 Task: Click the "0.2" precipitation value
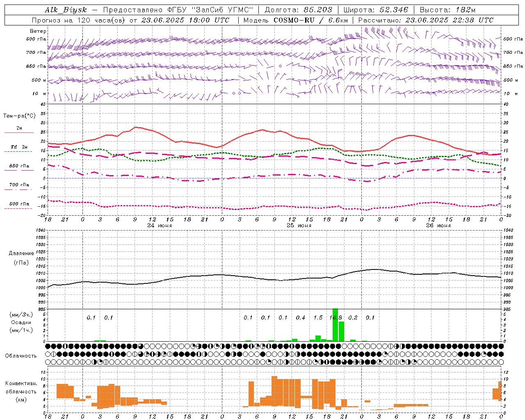353,317
